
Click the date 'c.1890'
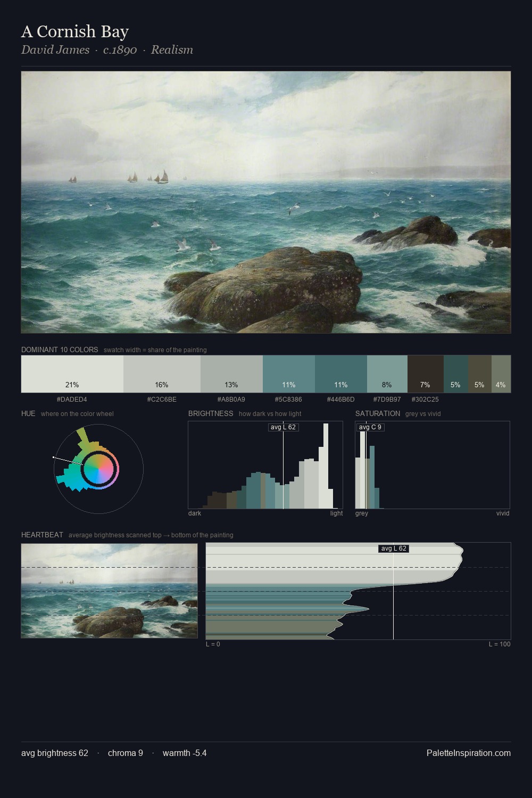[120, 49]
